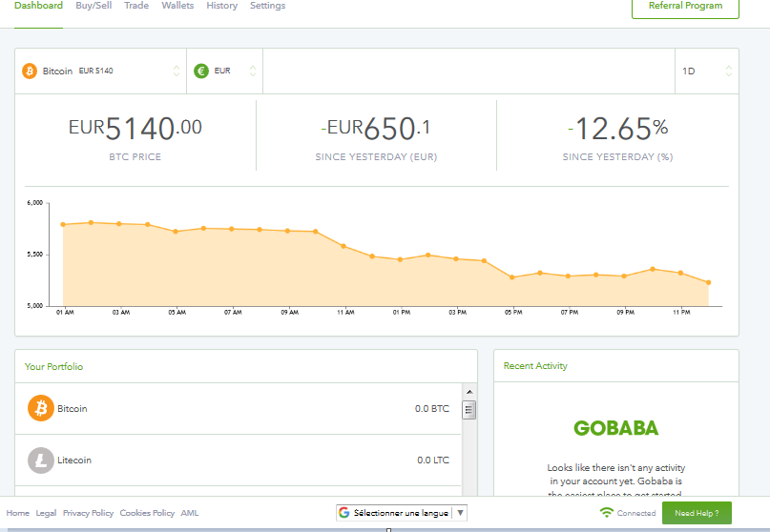Viewport: 770px width, 532px height.
Task: Click the Bitcoin logo in Your Portfolio
Action: pyautogui.click(x=41, y=408)
